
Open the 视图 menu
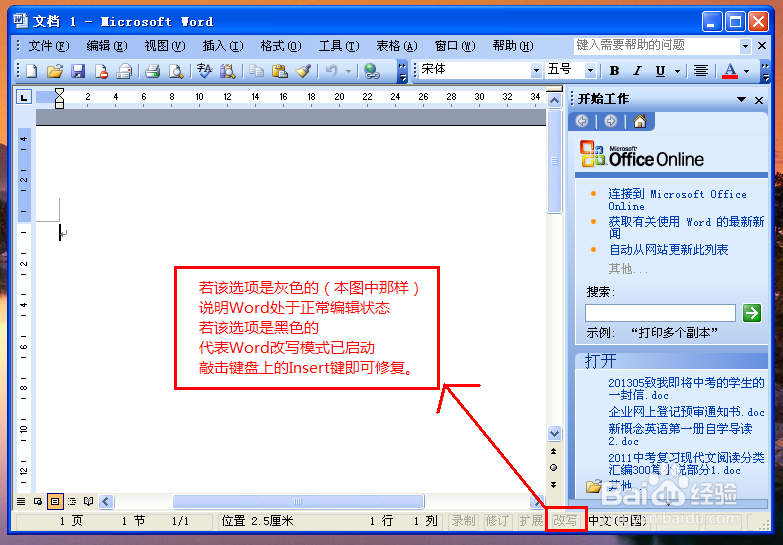pyautogui.click(x=165, y=46)
